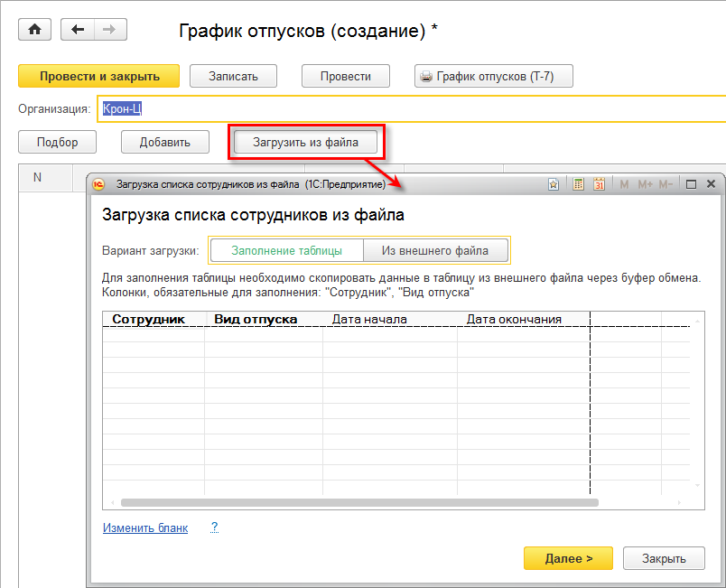This screenshot has width=726, height=588.
Task: Click the Загрузить из файла button
Action: pyautogui.click(x=306, y=142)
